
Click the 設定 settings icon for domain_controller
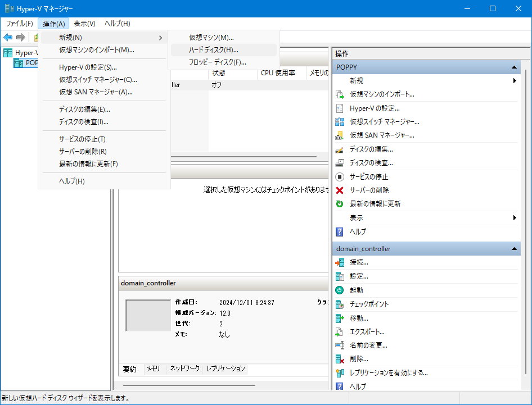[x=340, y=276]
